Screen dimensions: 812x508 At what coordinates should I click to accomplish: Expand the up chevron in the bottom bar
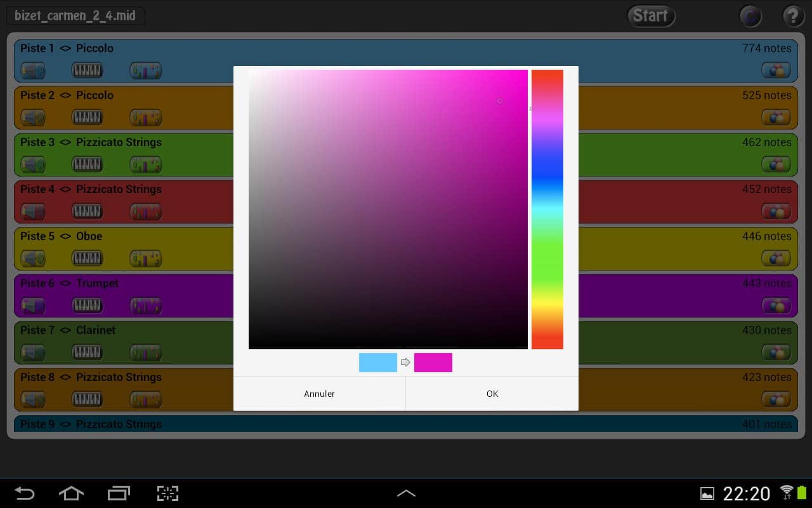click(x=406, y=493)
